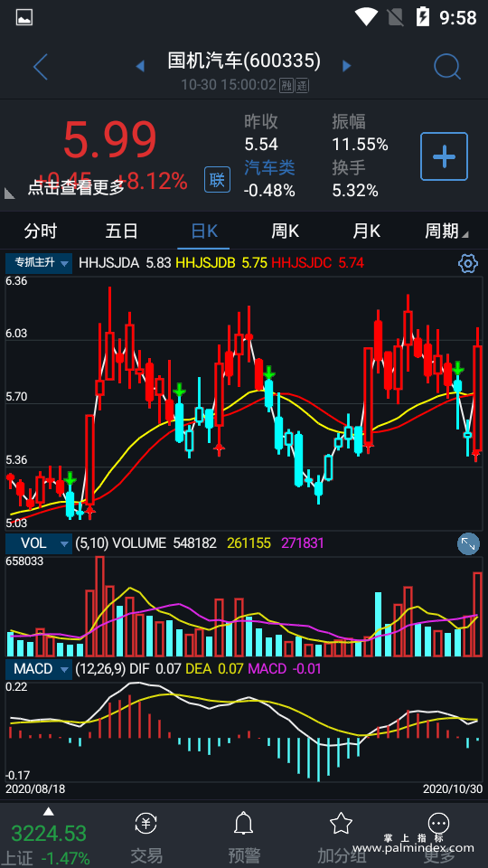Viewport: 488px width, 868px height.
Task: Tap 点击查看更多 to view more
Action: [76, 188]
